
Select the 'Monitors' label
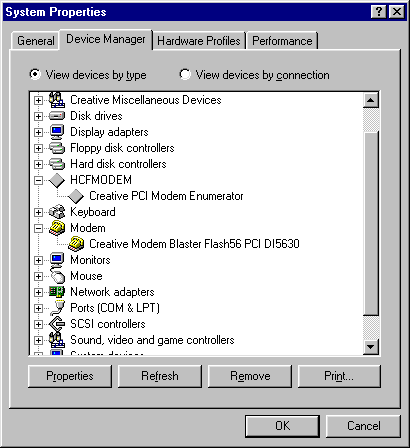click(90, 260)
